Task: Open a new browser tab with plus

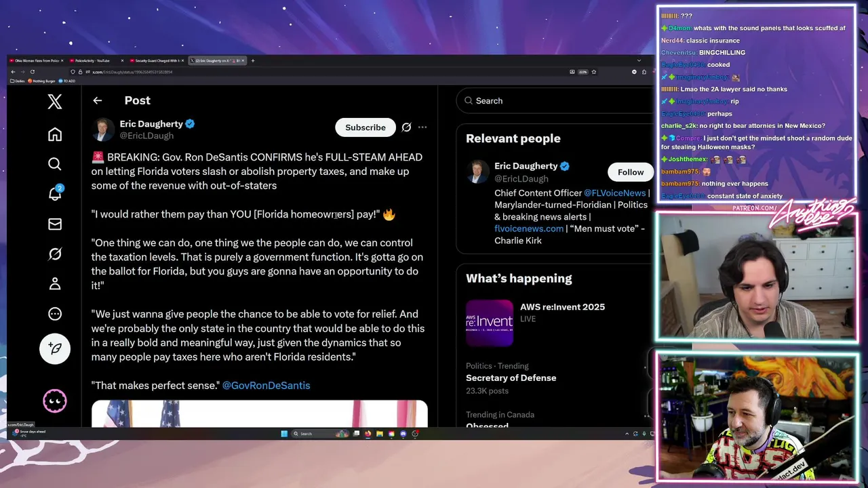Action: 253,60
